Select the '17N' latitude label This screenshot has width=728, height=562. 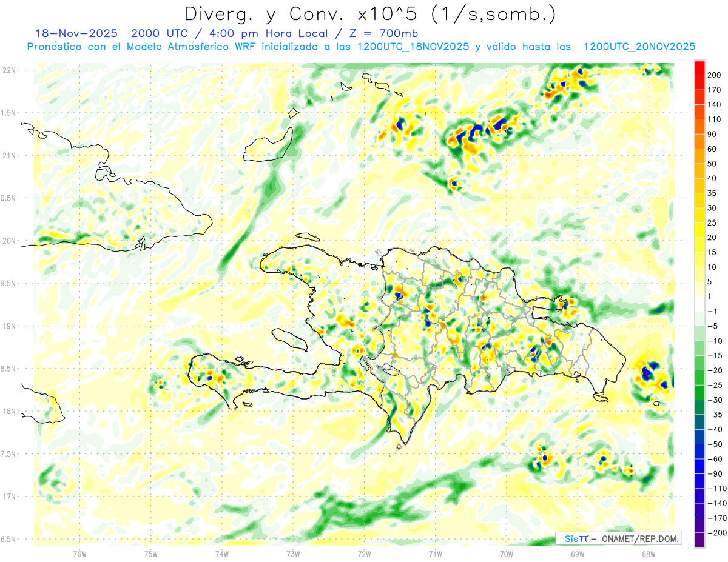[9, 497]
